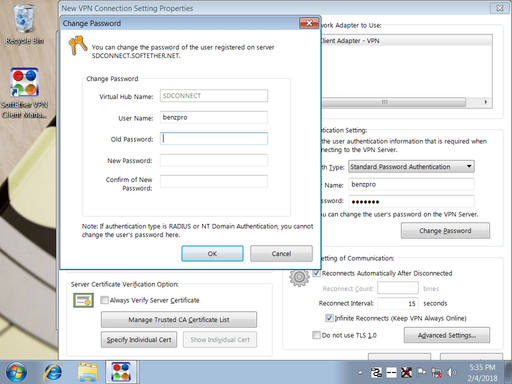The width and height of the screenshot is (512, 384).
Task: Click the certificate icon beside Always Verify option
Action: pos(83,300)
